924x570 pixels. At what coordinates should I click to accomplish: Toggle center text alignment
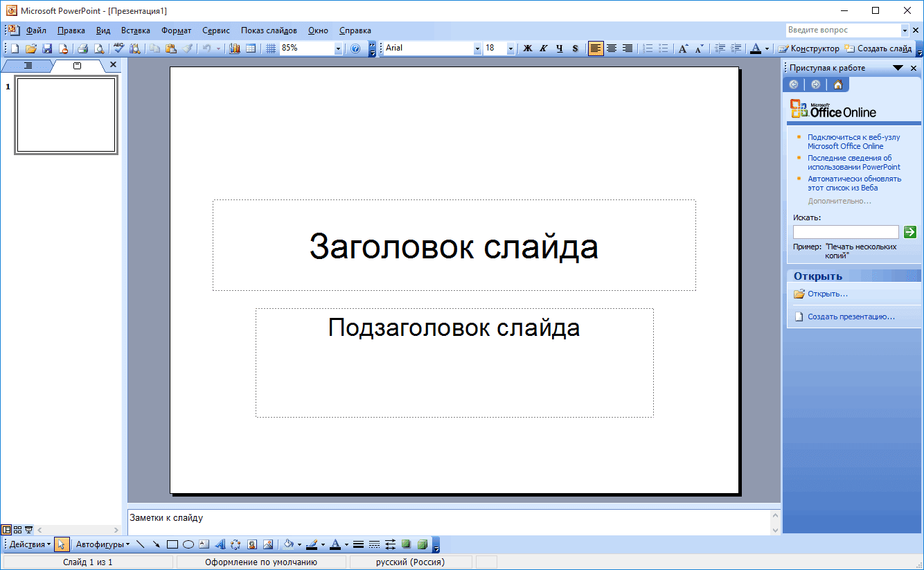tap(612, 48)
